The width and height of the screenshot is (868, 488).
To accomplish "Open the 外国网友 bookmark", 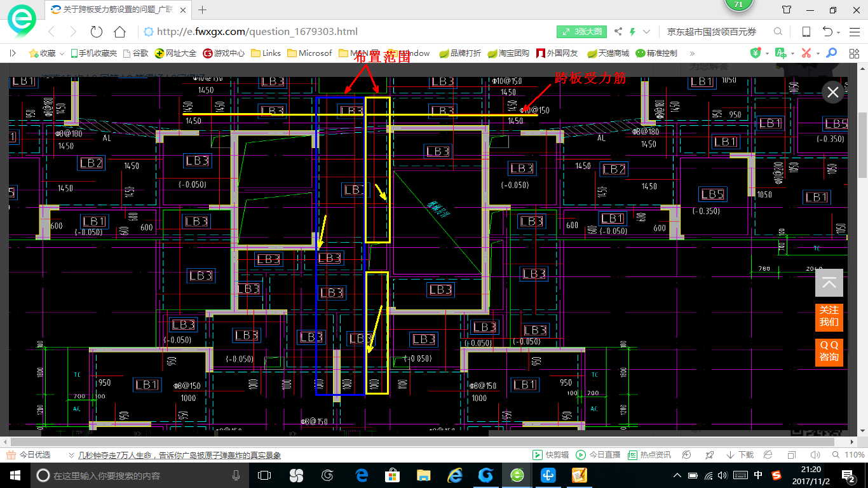I will (x=557, y=53).
